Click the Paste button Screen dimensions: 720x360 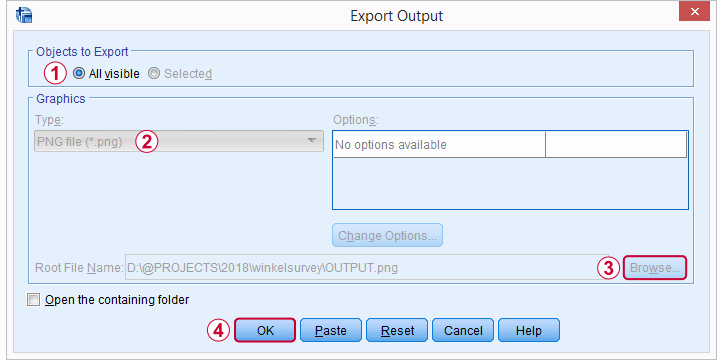point(331,330)
